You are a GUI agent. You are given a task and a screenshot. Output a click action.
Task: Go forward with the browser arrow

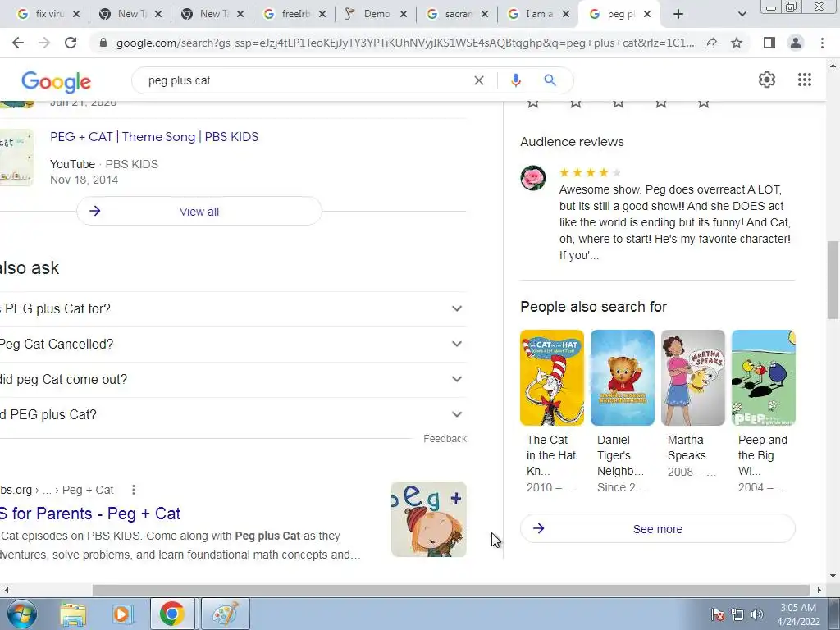(44, 43)
